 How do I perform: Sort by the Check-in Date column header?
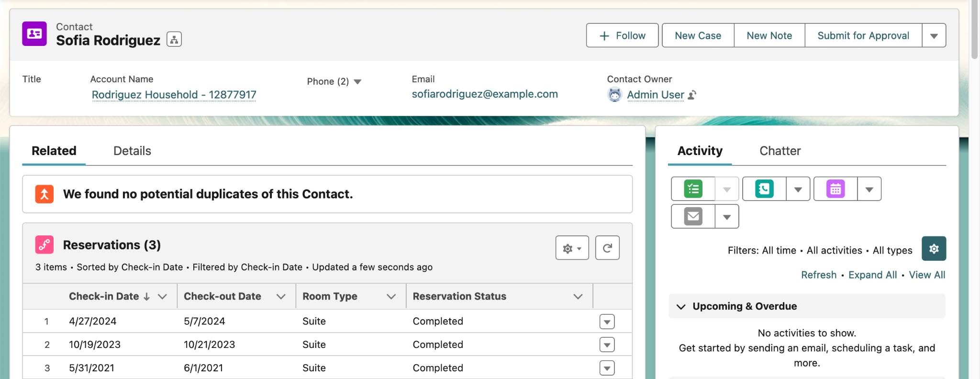click(x=104, y=296)
